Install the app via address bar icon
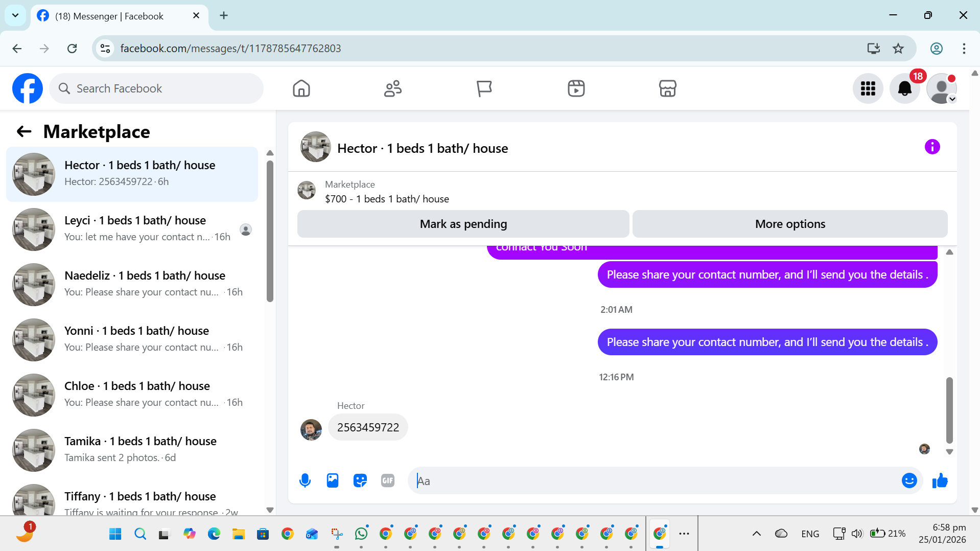Screen dimensions: 980x551 [x=873, y=49]
